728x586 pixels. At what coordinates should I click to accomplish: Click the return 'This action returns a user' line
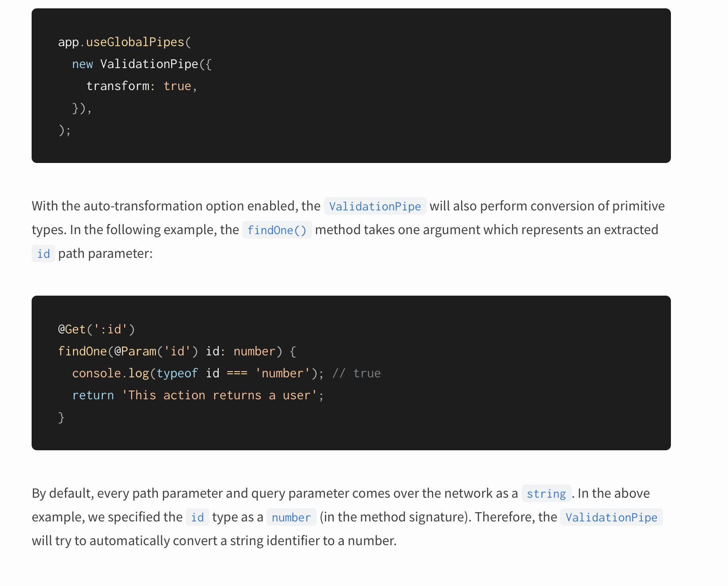(x=198, y=395)
